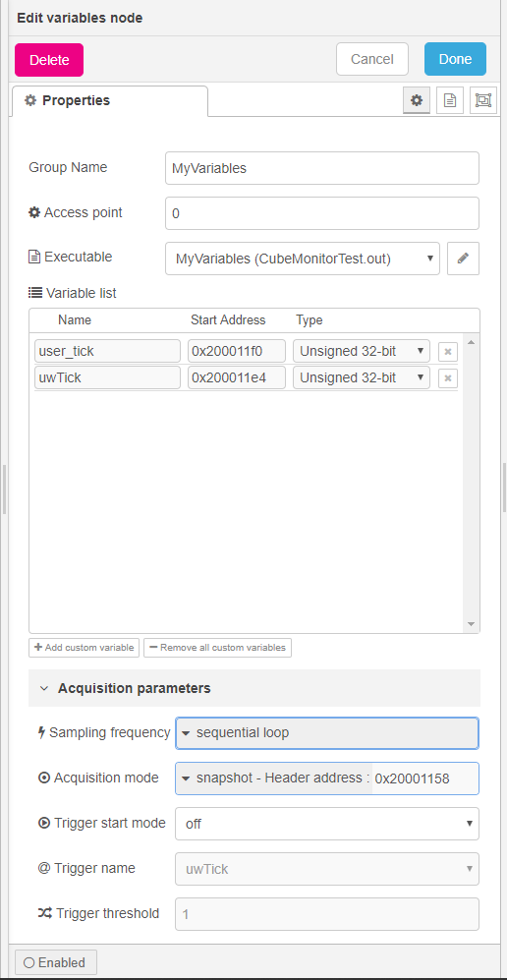Click Header address field 0x20001158
Image resolution: width=507 pixels, height=980 pixels.
tap(425, 778)
